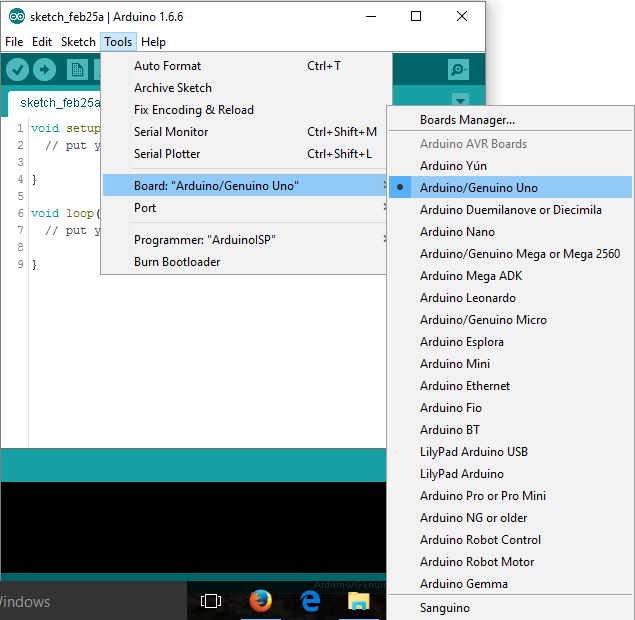Select the Arduino/Genuino Uno board option
Image resolution: width=635 pixels, height=620 pixels.
[510, 187]
